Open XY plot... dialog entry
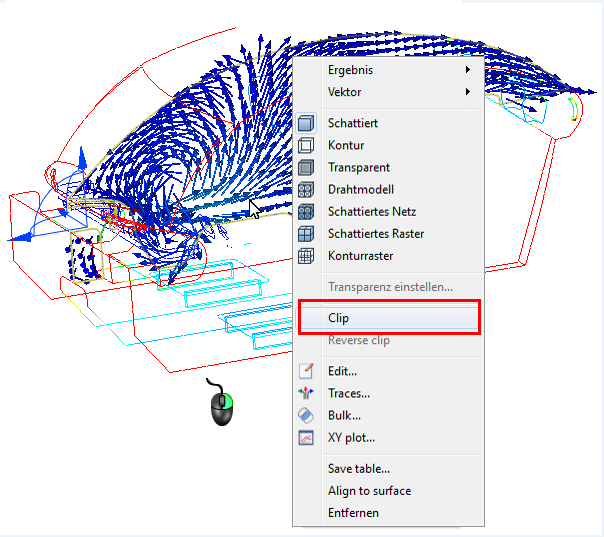The width and height of the screenshot is (604, 537). tap(388, 438)
